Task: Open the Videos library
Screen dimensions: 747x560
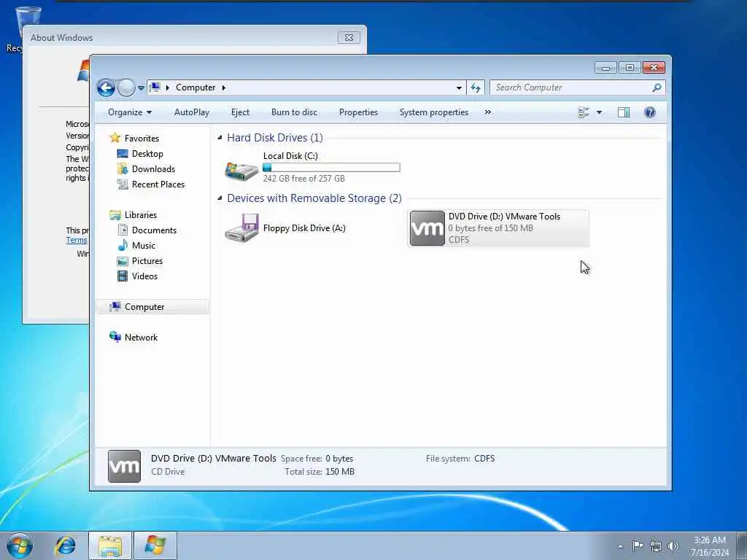Action: (x=144, y=276)
